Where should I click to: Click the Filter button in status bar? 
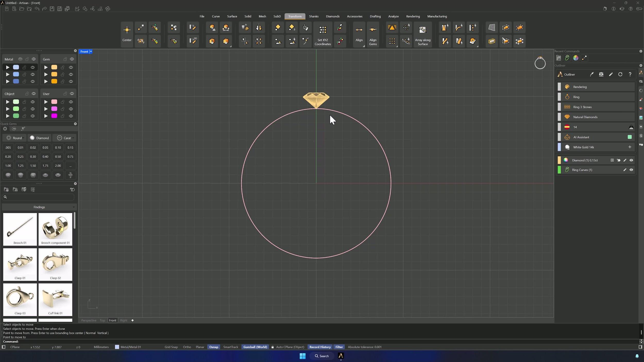coord(339,347)
